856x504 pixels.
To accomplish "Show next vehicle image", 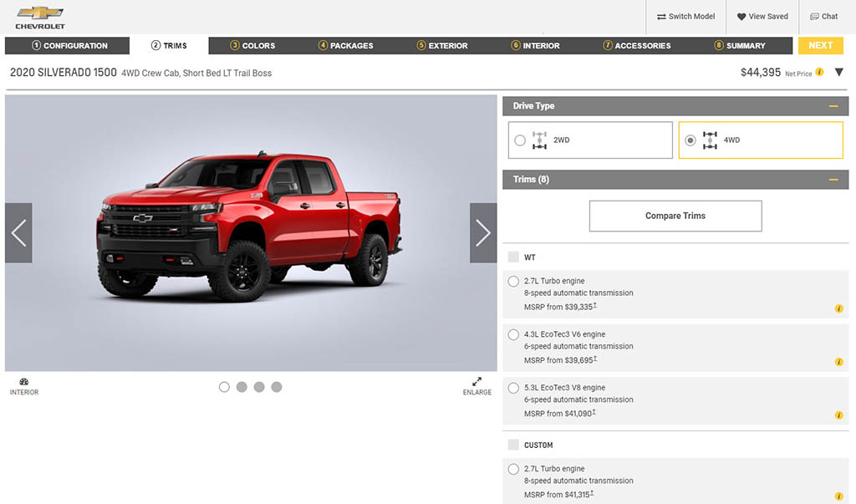I will (x=483, y=233).
